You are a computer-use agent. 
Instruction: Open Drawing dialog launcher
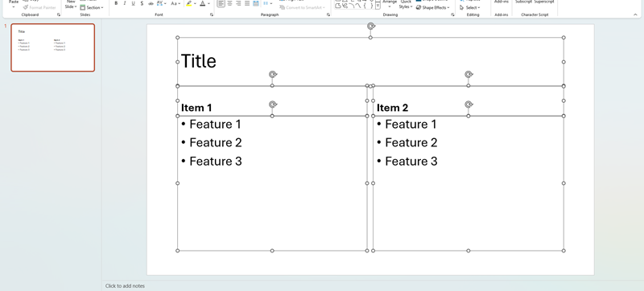point(452,14)
